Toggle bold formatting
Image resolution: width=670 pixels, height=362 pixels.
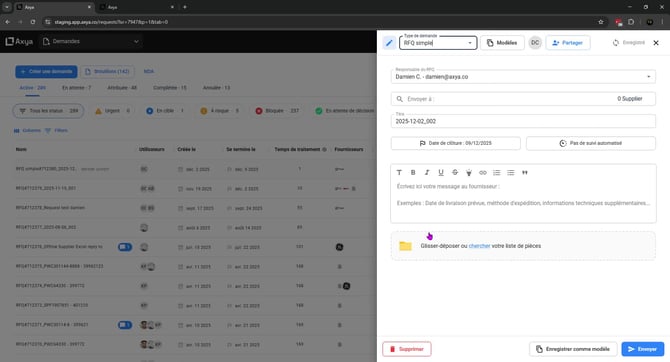[x=413, y=173]
